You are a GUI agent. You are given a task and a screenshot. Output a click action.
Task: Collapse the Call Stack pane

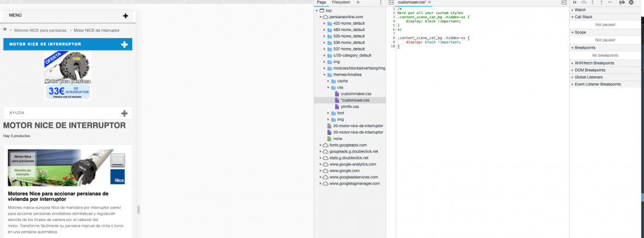coord(573,17)
